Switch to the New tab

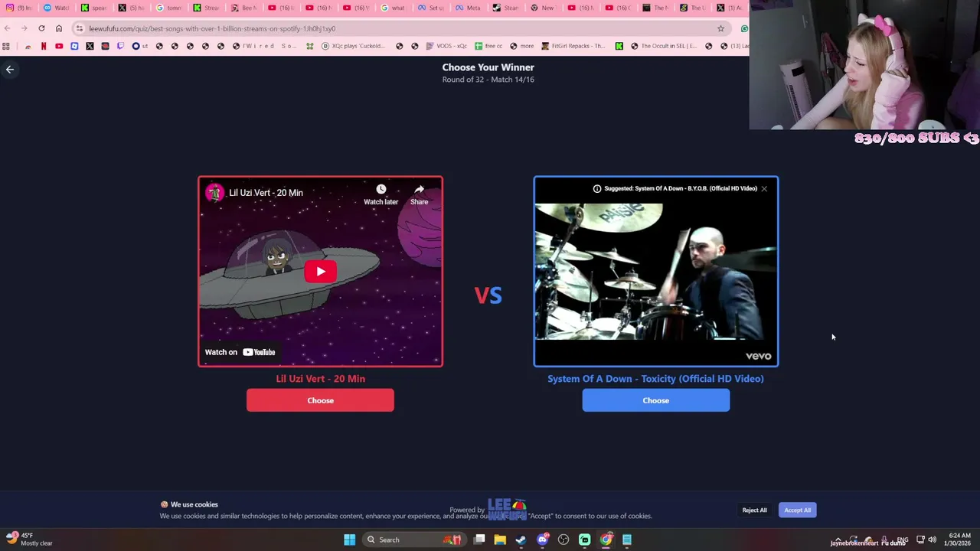(x=543, y=8)
